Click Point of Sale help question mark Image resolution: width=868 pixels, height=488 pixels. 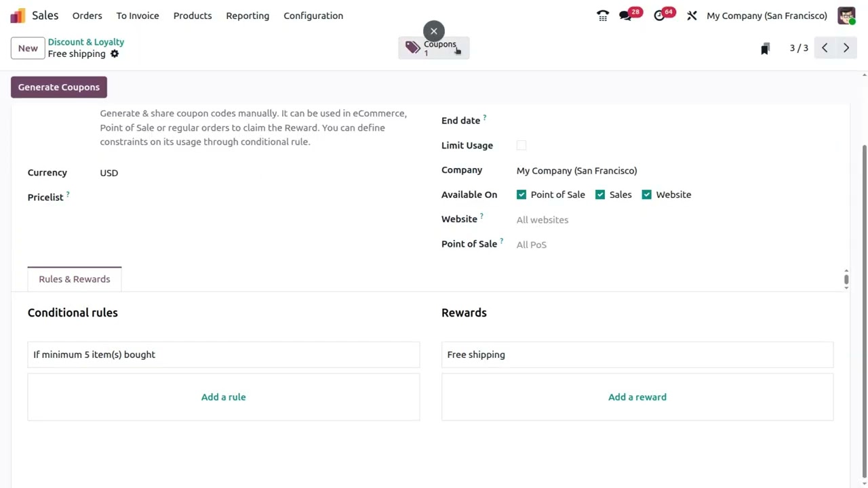501,241
